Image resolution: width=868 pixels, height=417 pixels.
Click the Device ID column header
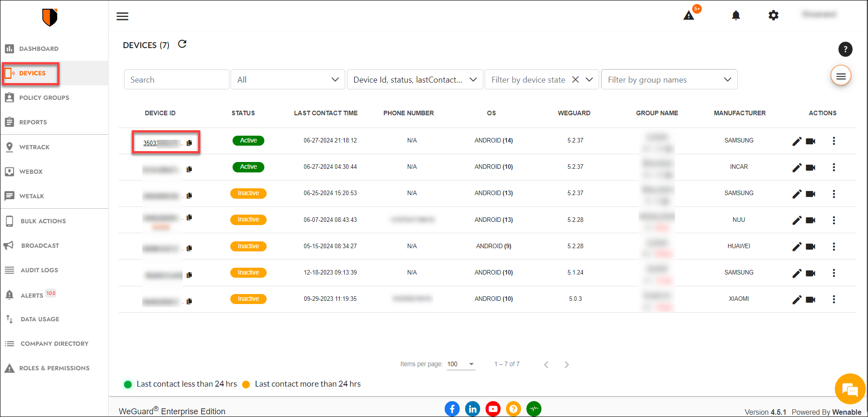pyautogui.click(x=160, y=113)
